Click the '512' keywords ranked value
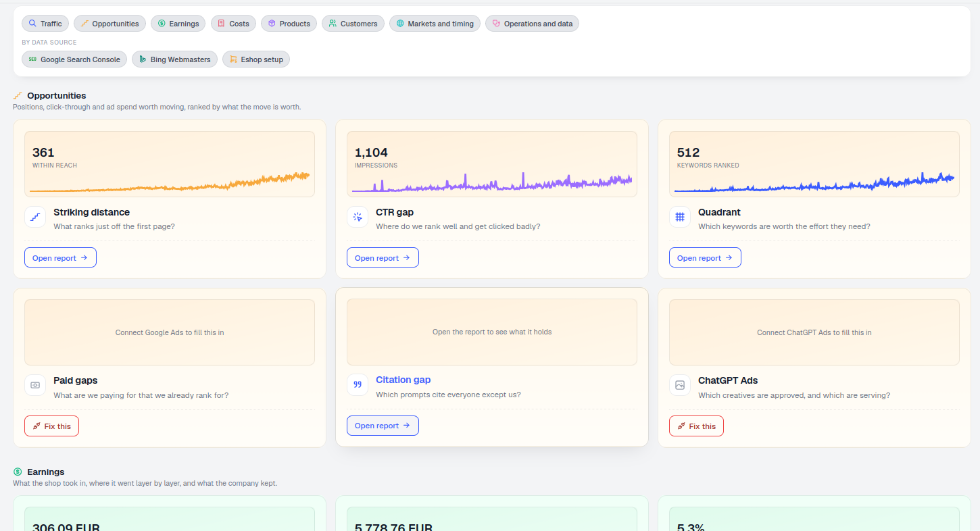The height and width of the screenshot is (531, 980). pyautogui.click(x=688, y=153)
